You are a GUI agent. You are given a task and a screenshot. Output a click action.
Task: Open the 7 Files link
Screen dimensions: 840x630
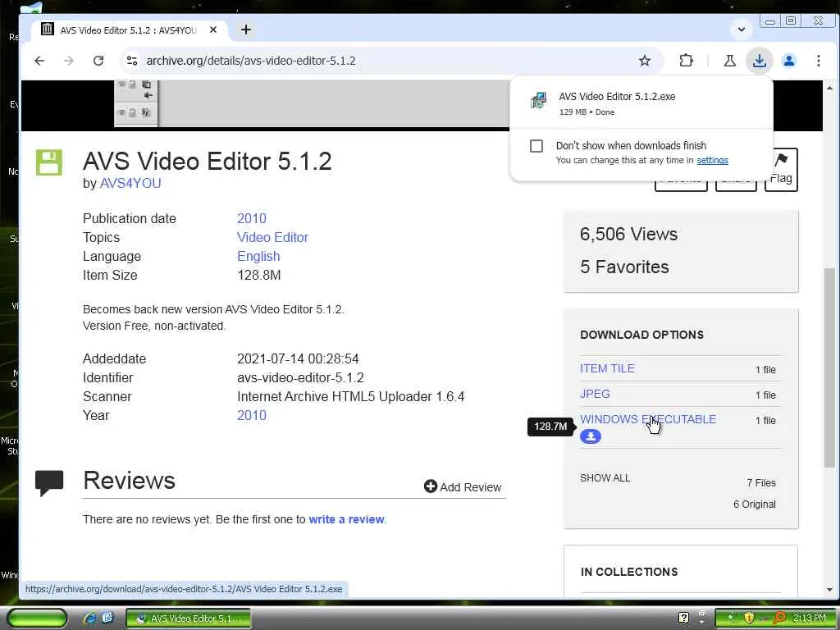pos(760,482)
